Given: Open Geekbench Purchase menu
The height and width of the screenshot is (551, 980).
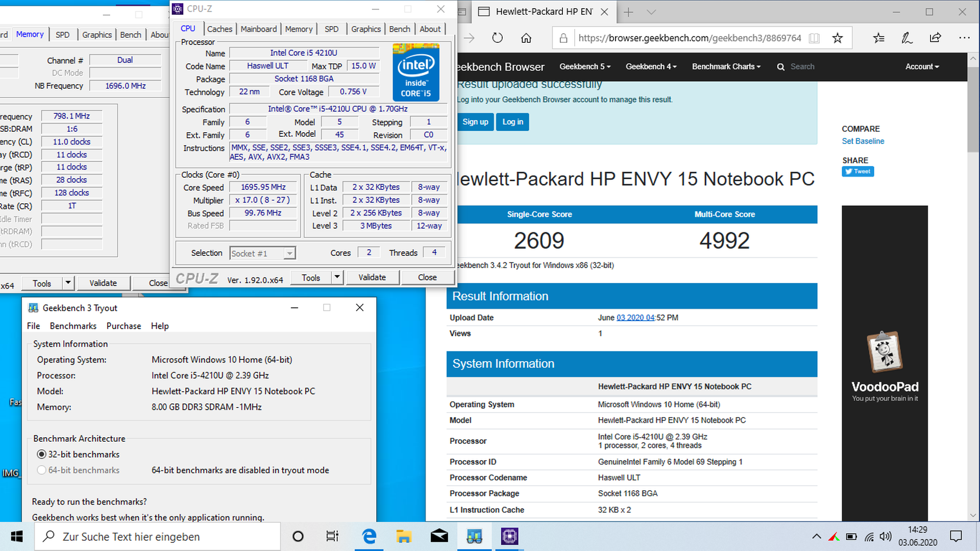Looking at the screenshot, I should click(x=124, y=326).
